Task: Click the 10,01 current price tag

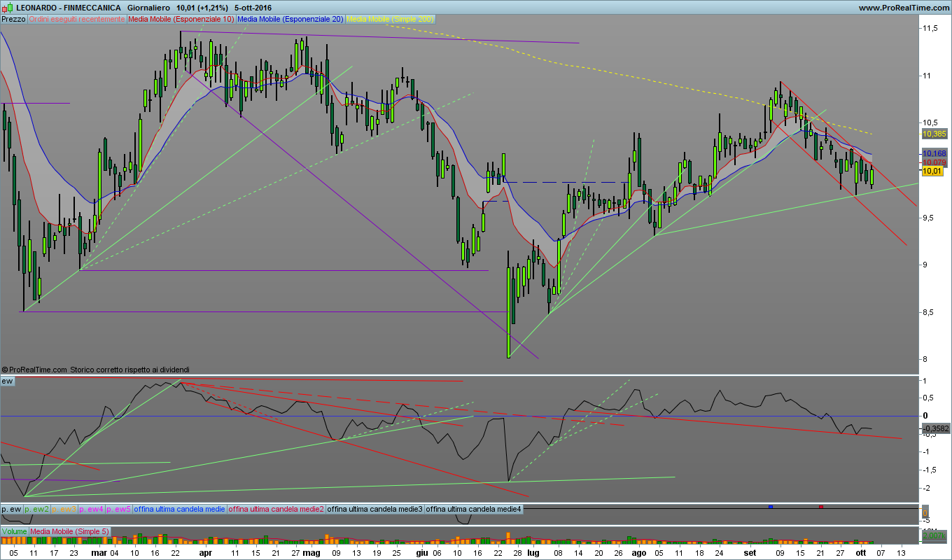Action: pyautogui.click(x=932, y=171)
